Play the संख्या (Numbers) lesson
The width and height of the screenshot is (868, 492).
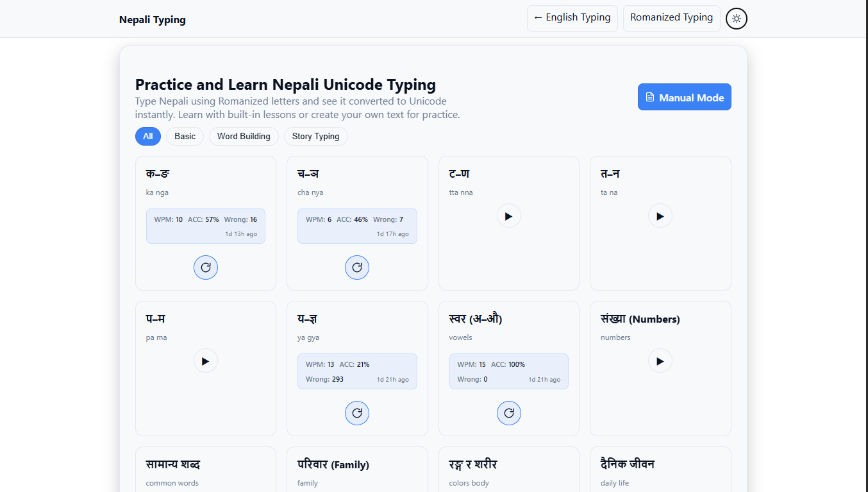(660, 361)
